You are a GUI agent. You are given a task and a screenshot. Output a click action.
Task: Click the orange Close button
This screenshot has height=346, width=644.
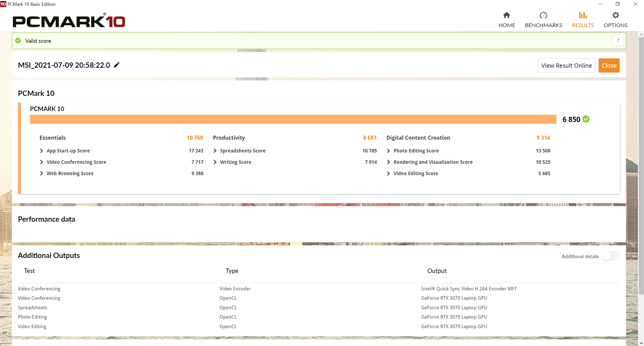[609, 65]
